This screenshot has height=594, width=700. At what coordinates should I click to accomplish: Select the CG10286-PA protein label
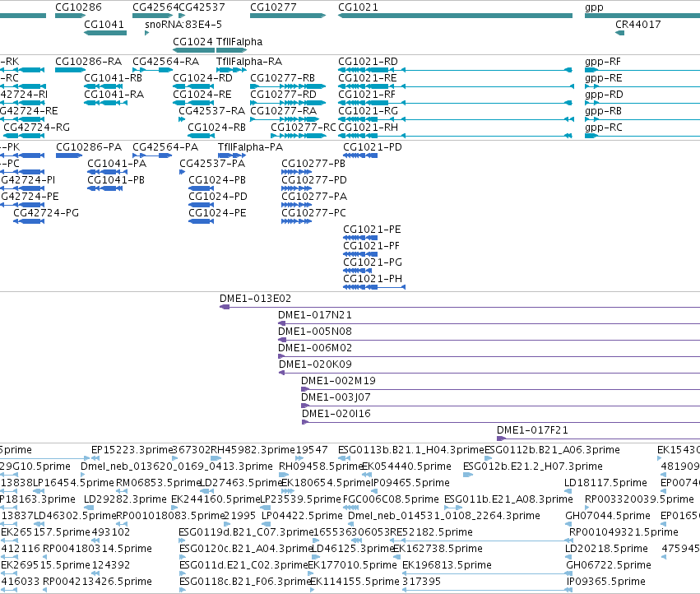coord(89,147)
